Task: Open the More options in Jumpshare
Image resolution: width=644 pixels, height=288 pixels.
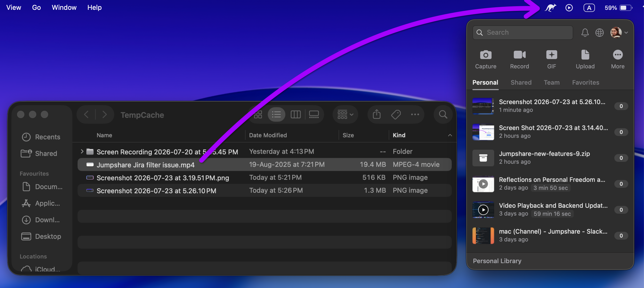Action: tap(618, 60)
